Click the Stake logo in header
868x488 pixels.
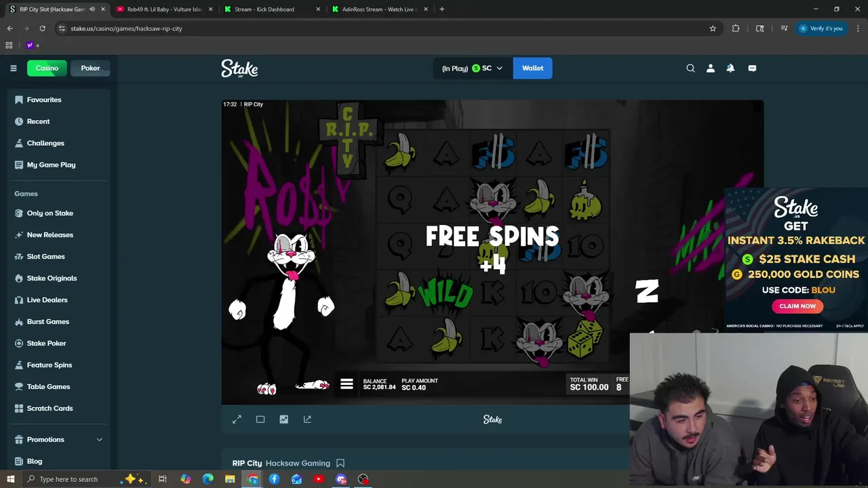click(239, 68)
